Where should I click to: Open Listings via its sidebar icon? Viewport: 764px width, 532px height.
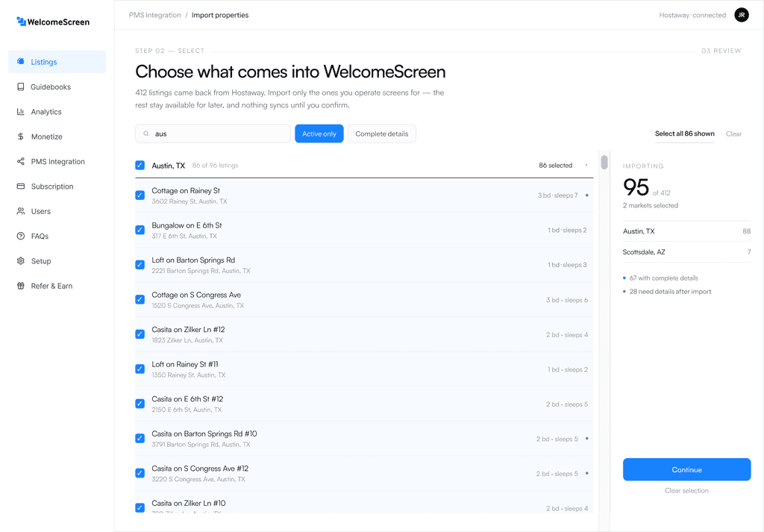pos(20,61)
